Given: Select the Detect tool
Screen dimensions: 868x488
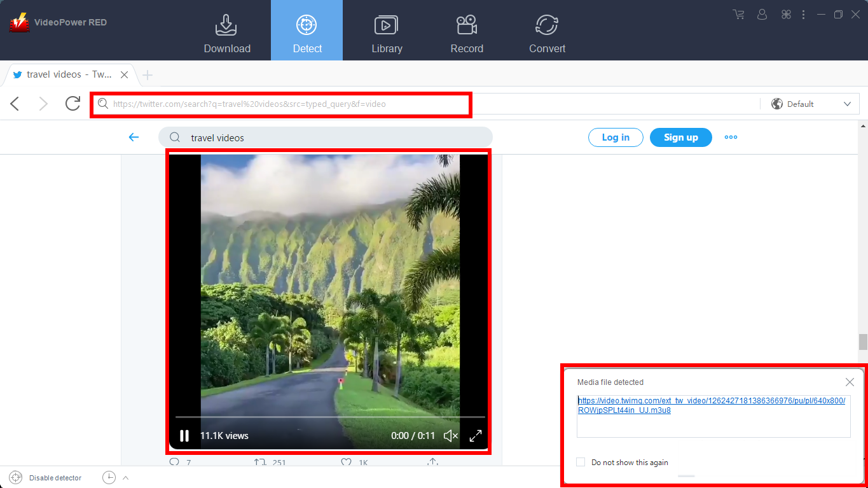Looking at the screenshot, I should tap(307, 30).
